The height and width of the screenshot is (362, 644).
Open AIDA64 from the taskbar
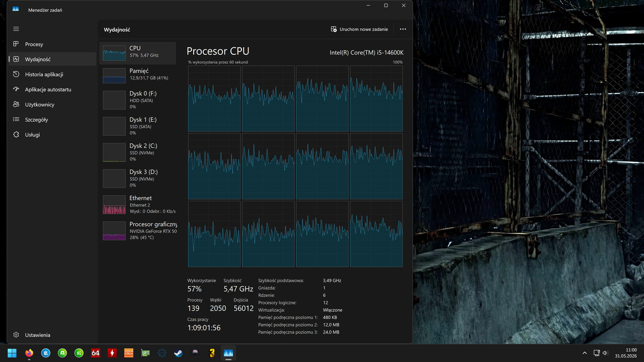pos(96,353)
